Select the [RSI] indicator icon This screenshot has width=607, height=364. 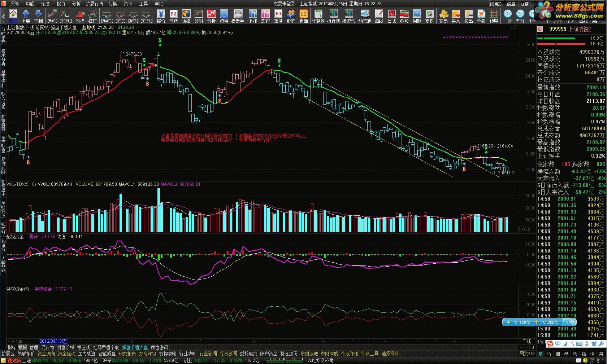click(x=133, y=16)
